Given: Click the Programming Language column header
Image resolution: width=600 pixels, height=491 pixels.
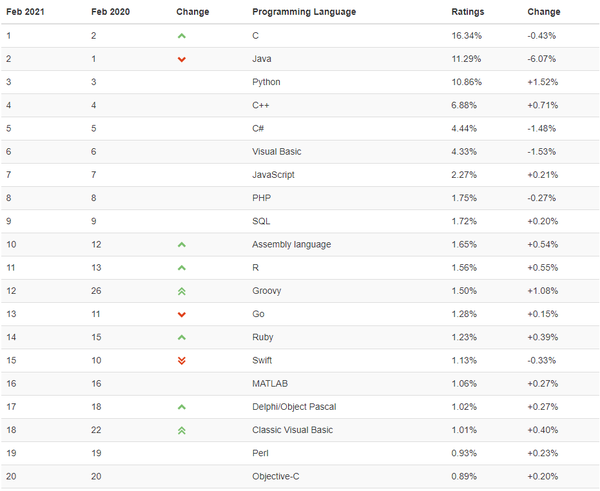Looking at the screenshot, I should tap(303, 12).
